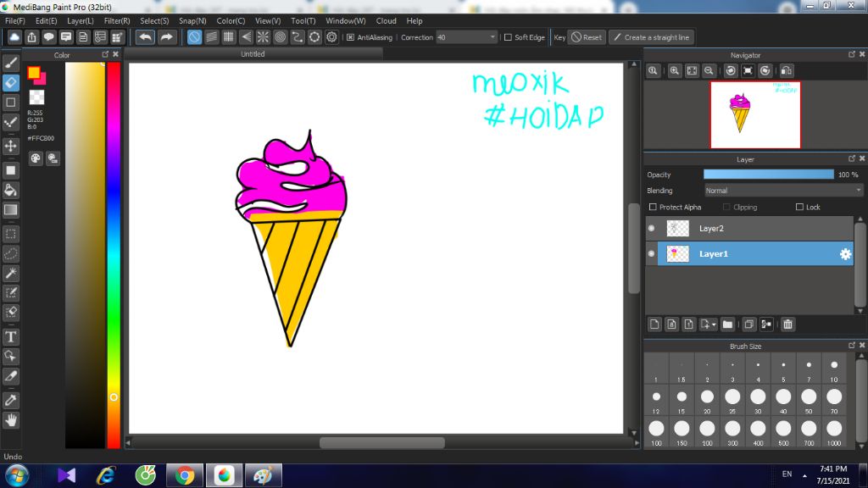The height and width of the screenshot is (488, 868).
Task: Select the Lasso tool
Action: (10, 254)
